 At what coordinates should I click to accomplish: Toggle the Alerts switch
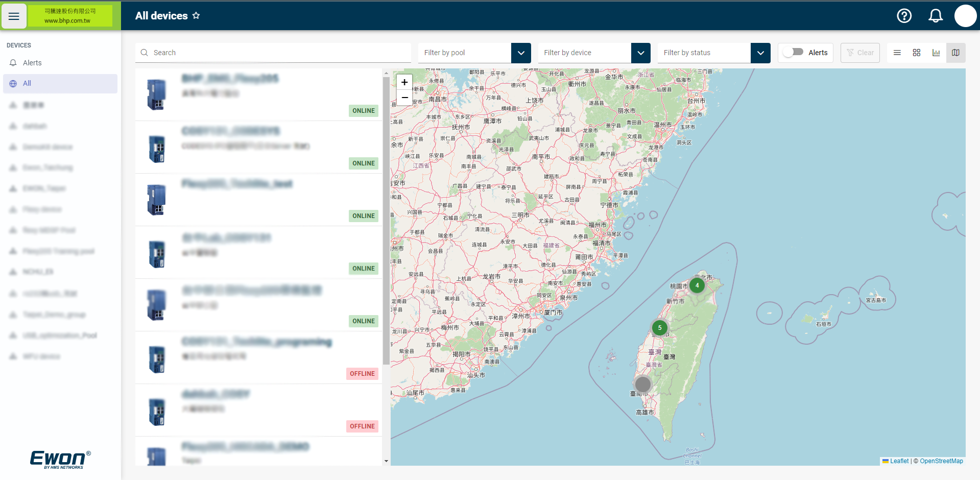794,52
